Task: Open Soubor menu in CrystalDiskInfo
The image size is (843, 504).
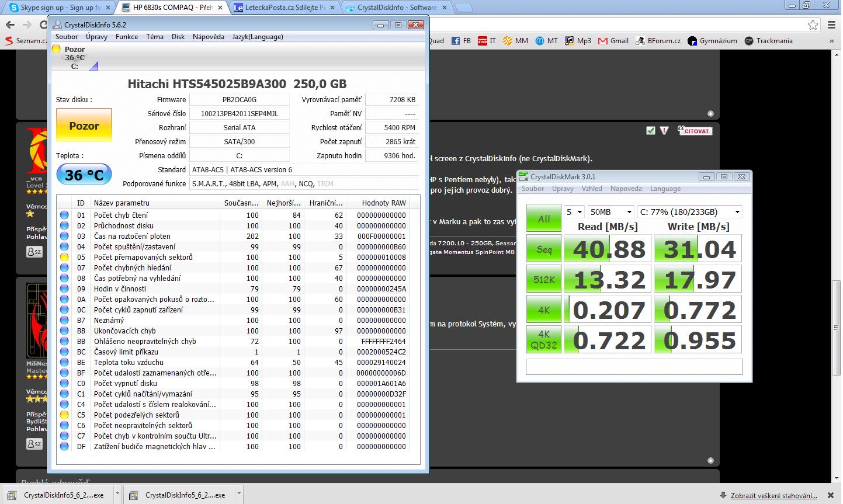Action: pyautogui.click(x=67, y=37)
